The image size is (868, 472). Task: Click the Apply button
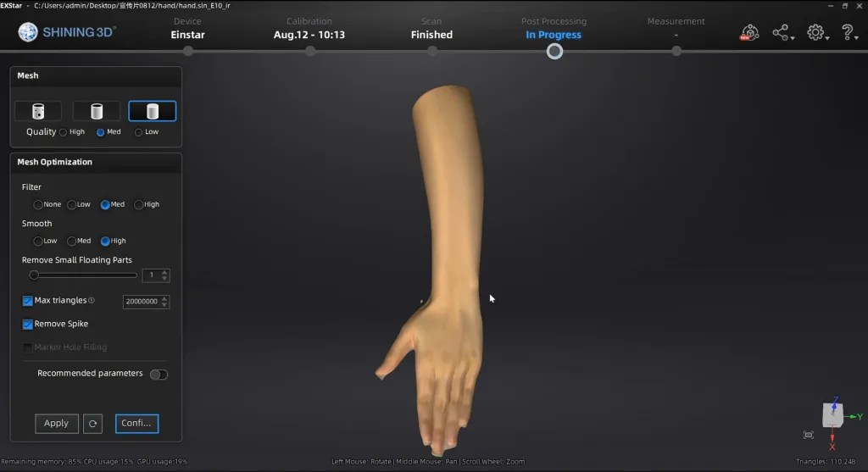pos(57,424)
